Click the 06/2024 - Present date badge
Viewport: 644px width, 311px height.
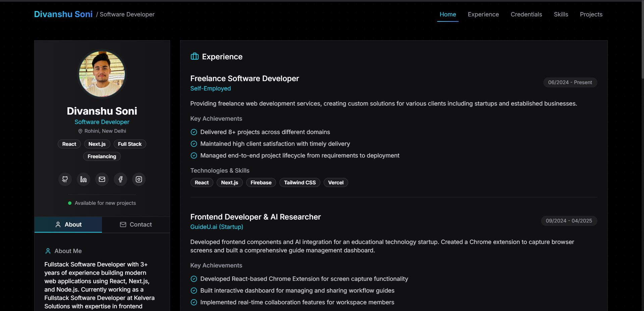tap(570, 82)
